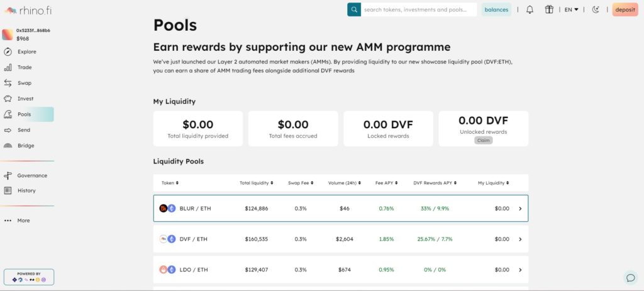Sort by Total liquidity column

click(257, 183)
